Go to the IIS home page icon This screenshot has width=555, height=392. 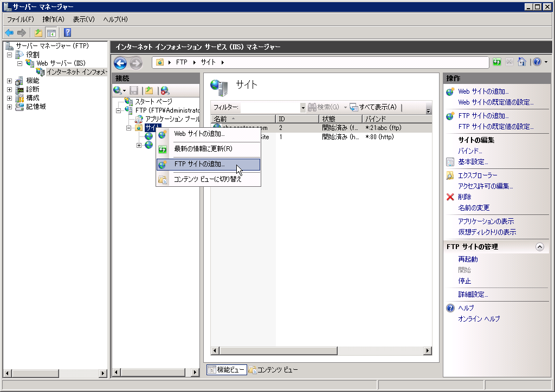(522, 62)
